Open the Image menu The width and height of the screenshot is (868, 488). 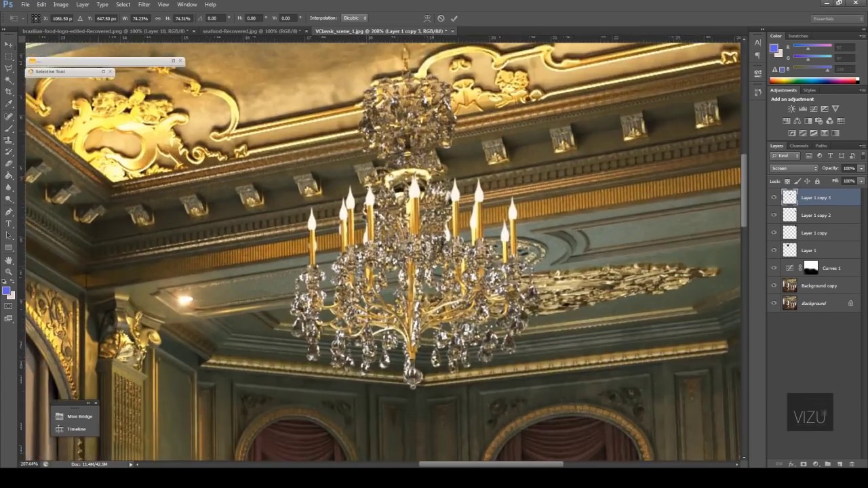(61, 5)
